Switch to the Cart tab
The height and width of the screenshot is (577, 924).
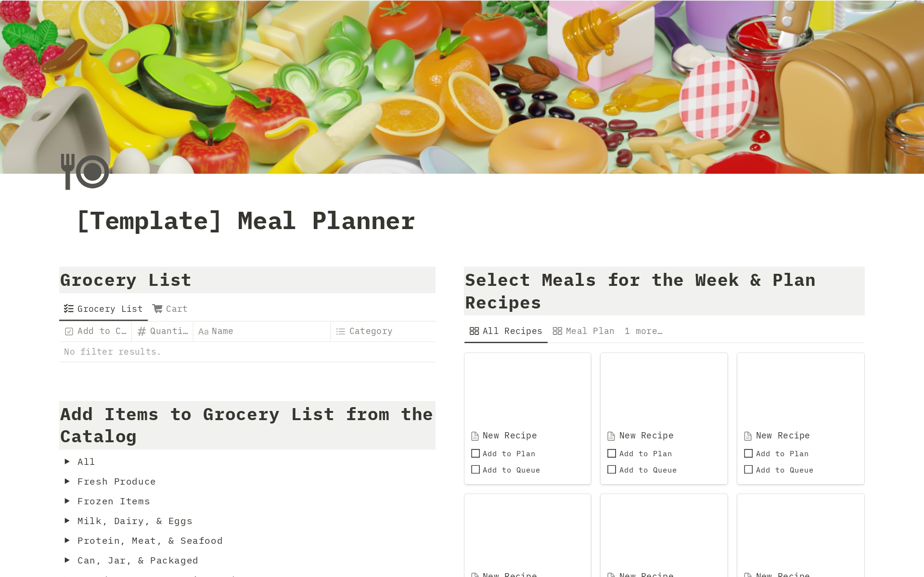click(170, 308)
